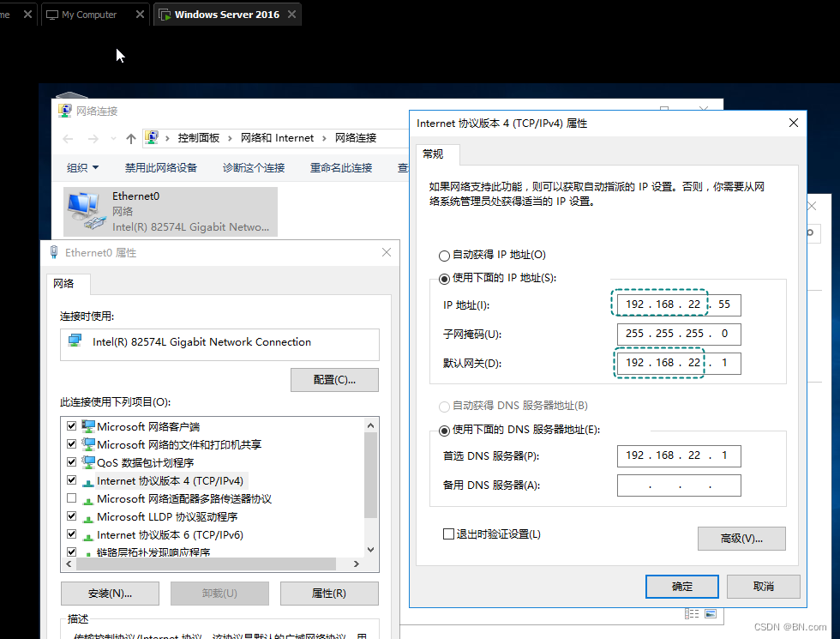Viewport: 840px width, 639px height.
Task: Click the back arrow in Network Connections
Action: 68,139
